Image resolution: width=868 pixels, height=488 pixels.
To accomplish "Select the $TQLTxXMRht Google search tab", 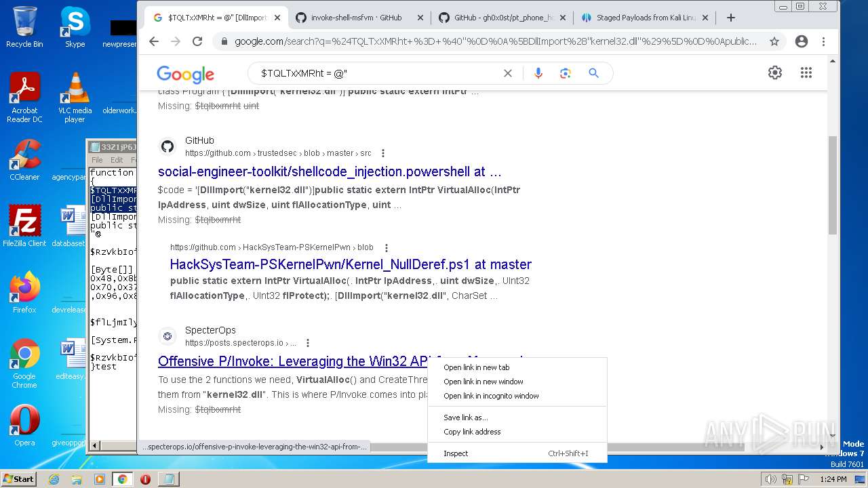I will (216, 18).
